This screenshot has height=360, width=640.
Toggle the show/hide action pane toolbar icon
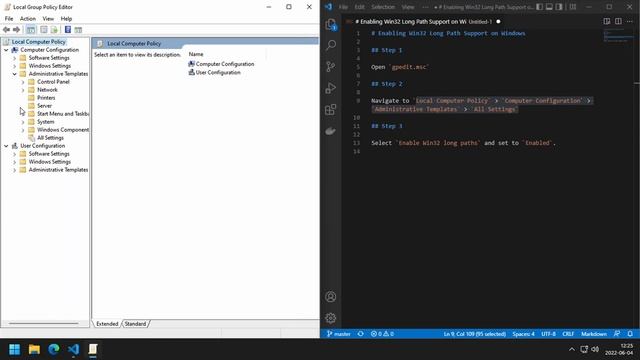(78, 30)
